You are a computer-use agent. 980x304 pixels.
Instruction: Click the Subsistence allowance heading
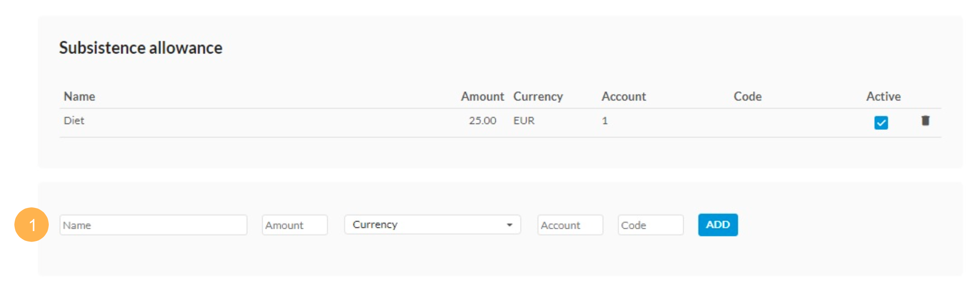[141, 48]
